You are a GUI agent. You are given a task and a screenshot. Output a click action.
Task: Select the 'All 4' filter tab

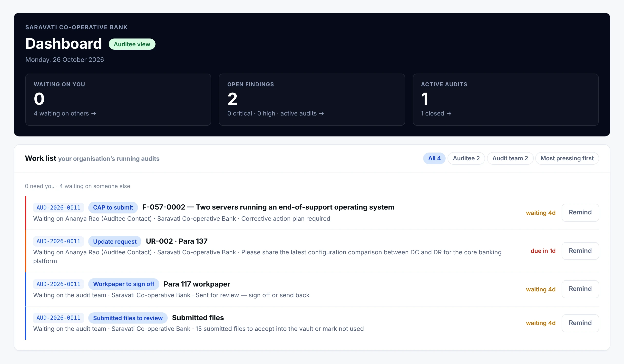pyautogui.click(x=434, y=158)
